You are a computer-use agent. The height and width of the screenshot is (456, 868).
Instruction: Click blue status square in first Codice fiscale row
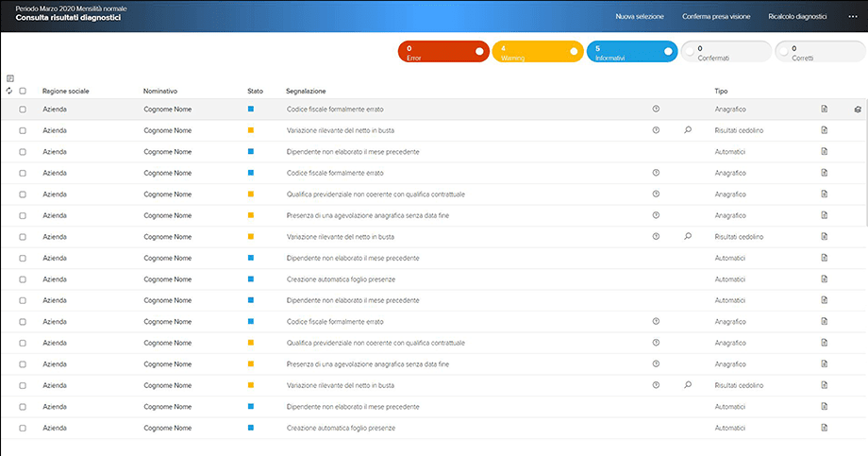click(x=251, y=110)
